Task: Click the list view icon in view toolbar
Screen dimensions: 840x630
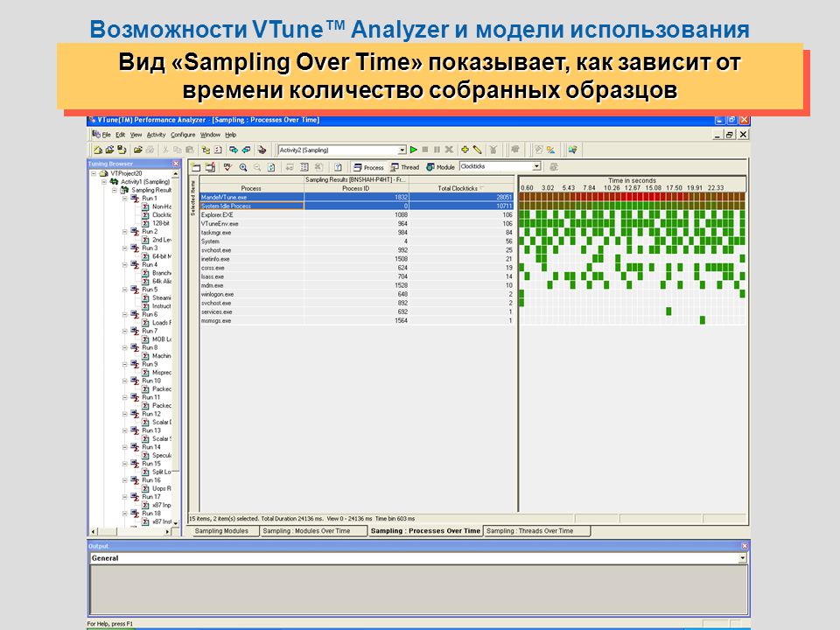Action: (x=304, y=167)
